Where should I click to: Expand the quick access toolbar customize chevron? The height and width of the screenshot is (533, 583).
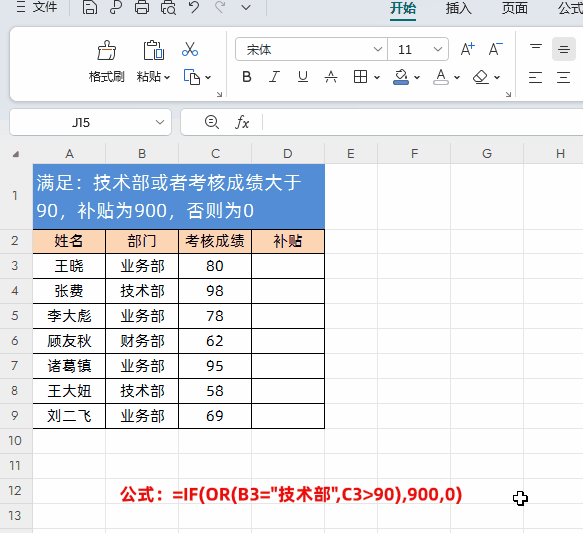[x=246, y=7]
